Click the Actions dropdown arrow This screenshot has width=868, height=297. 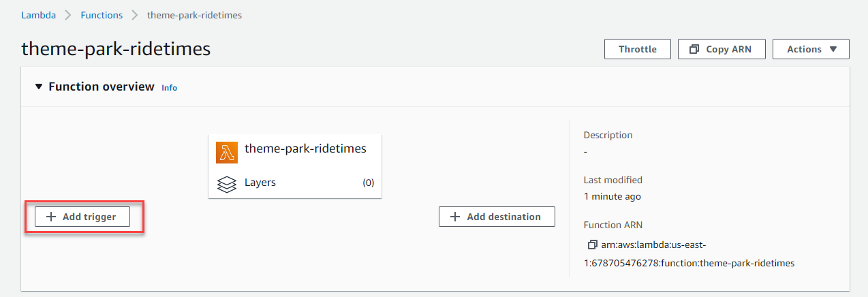[x=833, y=49]
